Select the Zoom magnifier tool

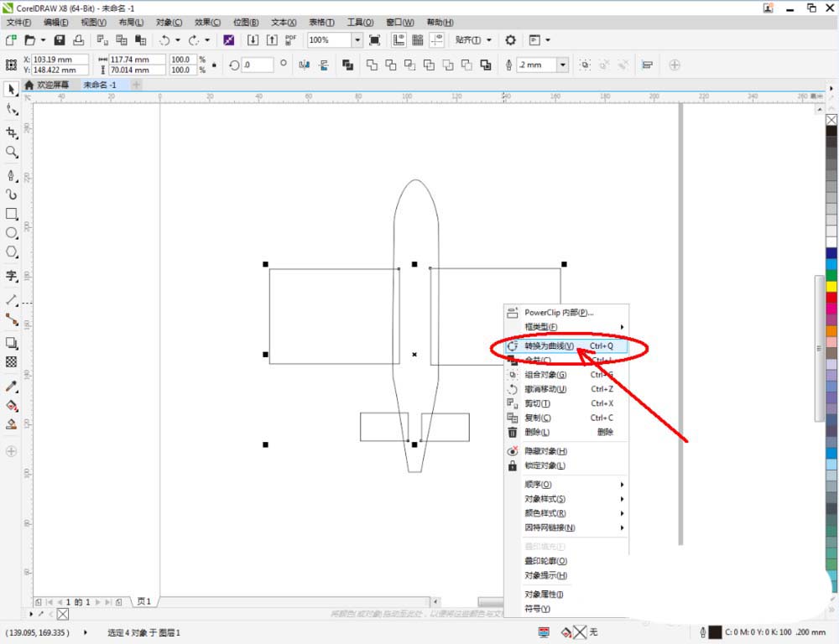[11, 152]
